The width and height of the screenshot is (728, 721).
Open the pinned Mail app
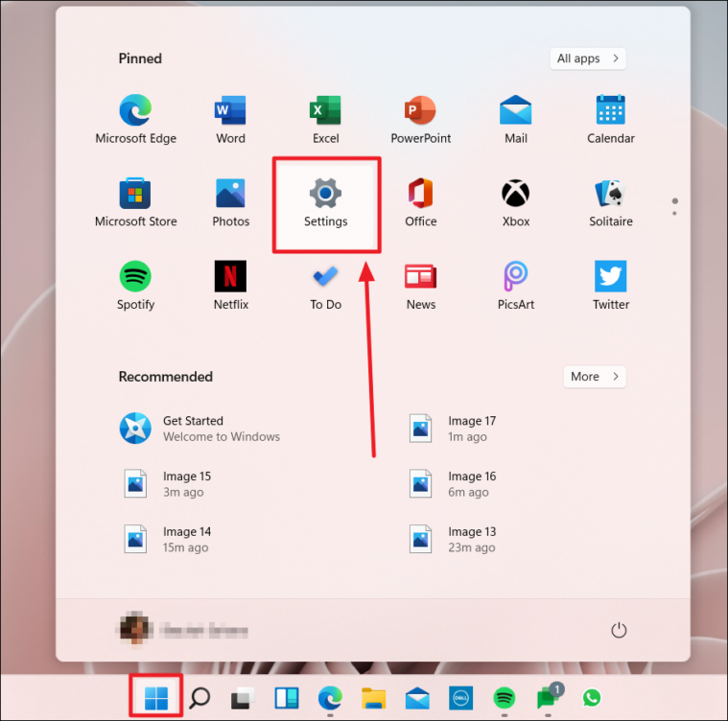515,119
